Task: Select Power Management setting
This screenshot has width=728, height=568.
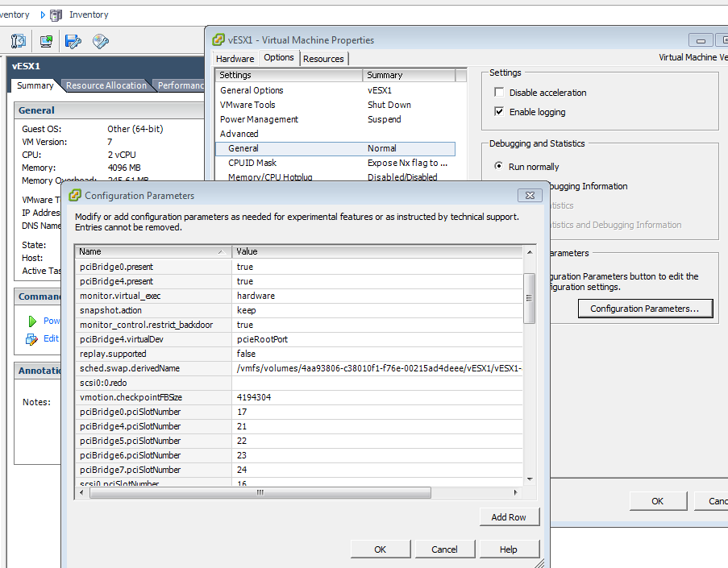Action: coord(335,119)
